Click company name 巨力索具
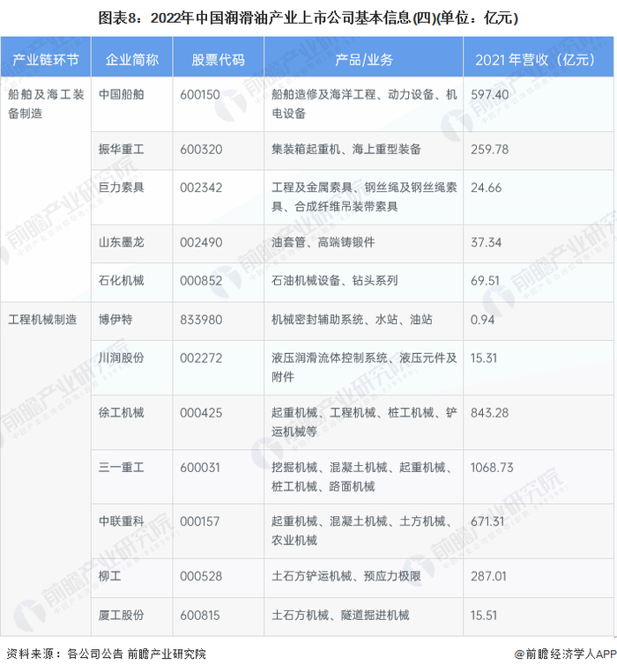Image resolution: width=617 pixels, height=672 pixels. (x=122, y=188)
